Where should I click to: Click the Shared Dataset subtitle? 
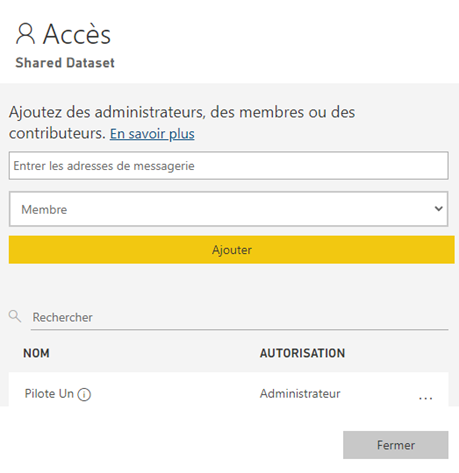coord(65,63)
